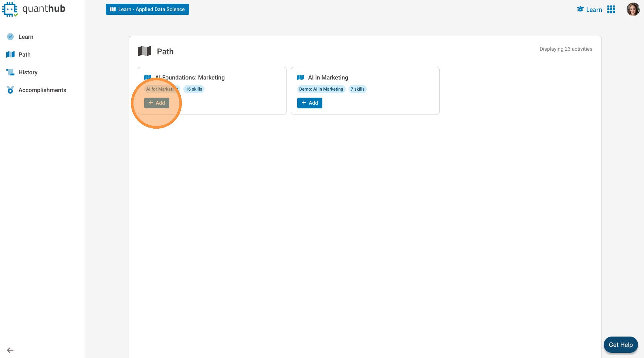The width and height of the screenshot is (644, 358).
Task: Open the user profile avatar
Action: 633,9
